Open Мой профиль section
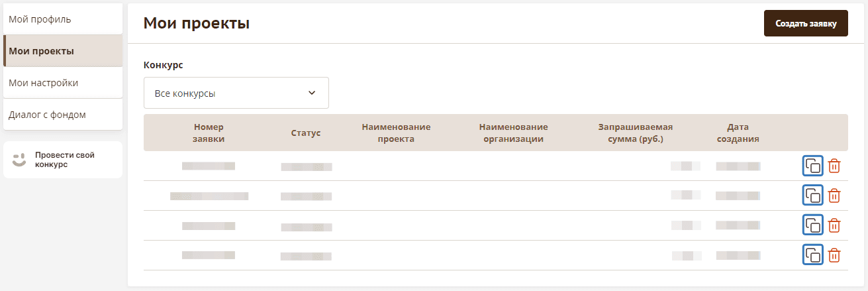The height and width of the screenshot is (291, 868). click(63, 19)
